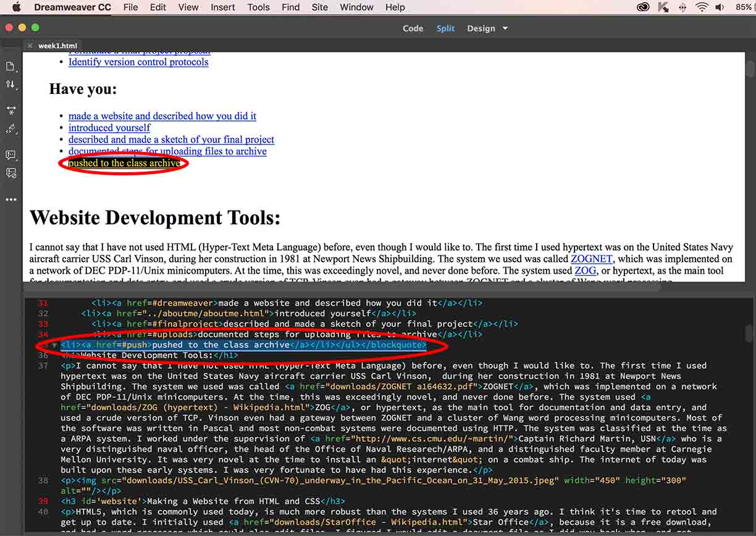Click the 'introduced yourself' link
The image size is (756, 536).
click(109, 128)
